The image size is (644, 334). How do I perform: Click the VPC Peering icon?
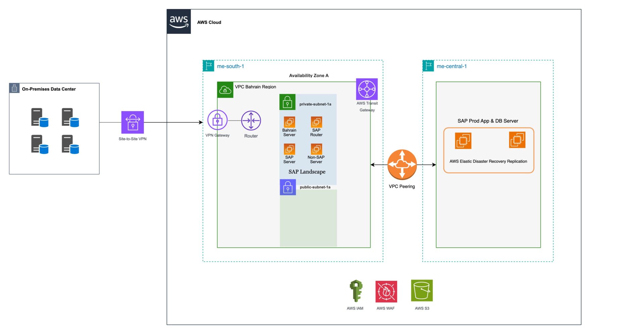coord(402,164)
